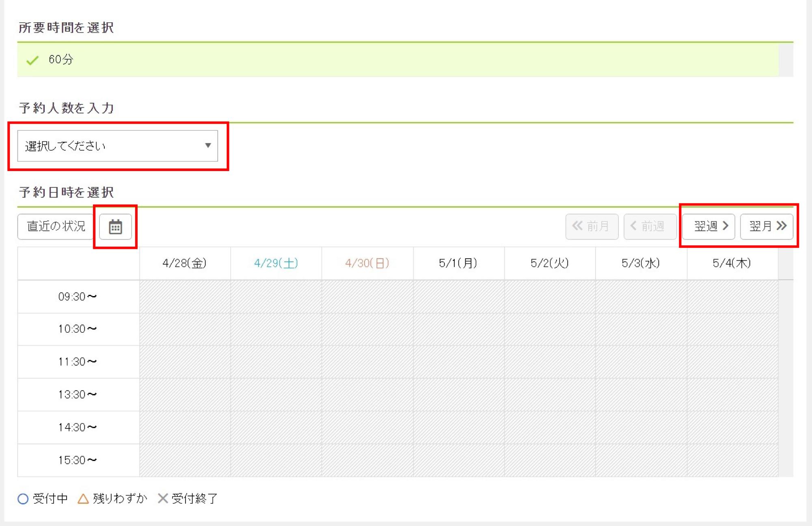Click the 予約人数を入力 section heading
812x526 pixels.
click(66, 108)
